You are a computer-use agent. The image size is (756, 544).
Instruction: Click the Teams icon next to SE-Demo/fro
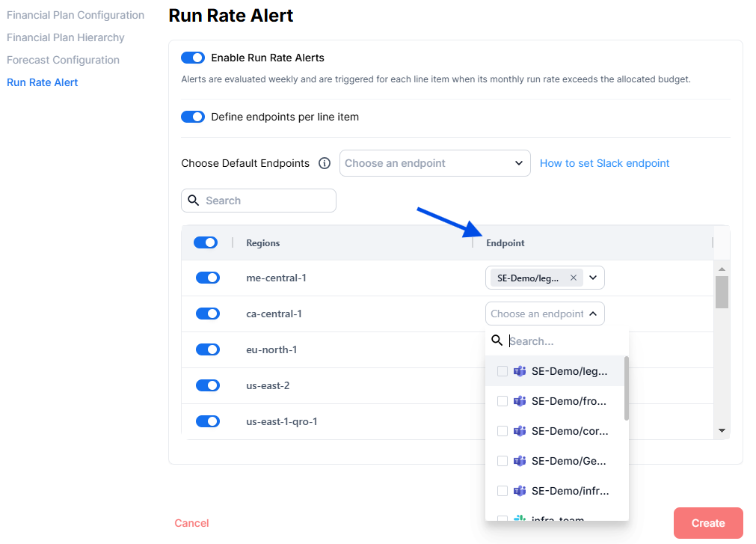point(520,401)
